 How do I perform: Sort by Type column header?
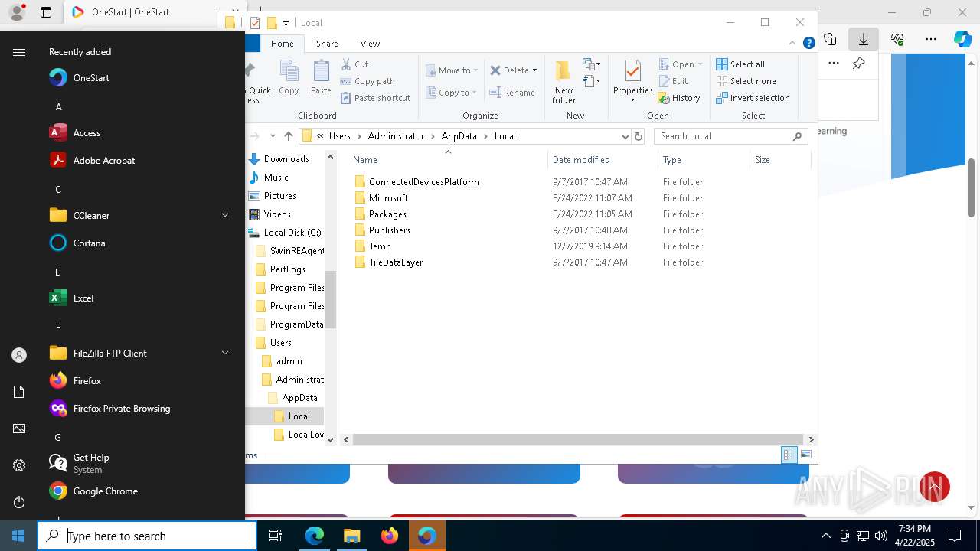(704, 160)
